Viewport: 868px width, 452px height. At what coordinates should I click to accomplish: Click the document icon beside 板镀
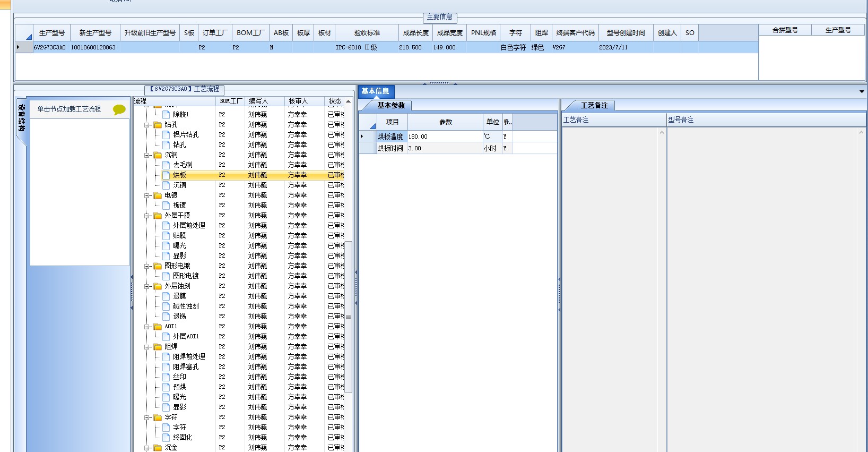[166, 205]
